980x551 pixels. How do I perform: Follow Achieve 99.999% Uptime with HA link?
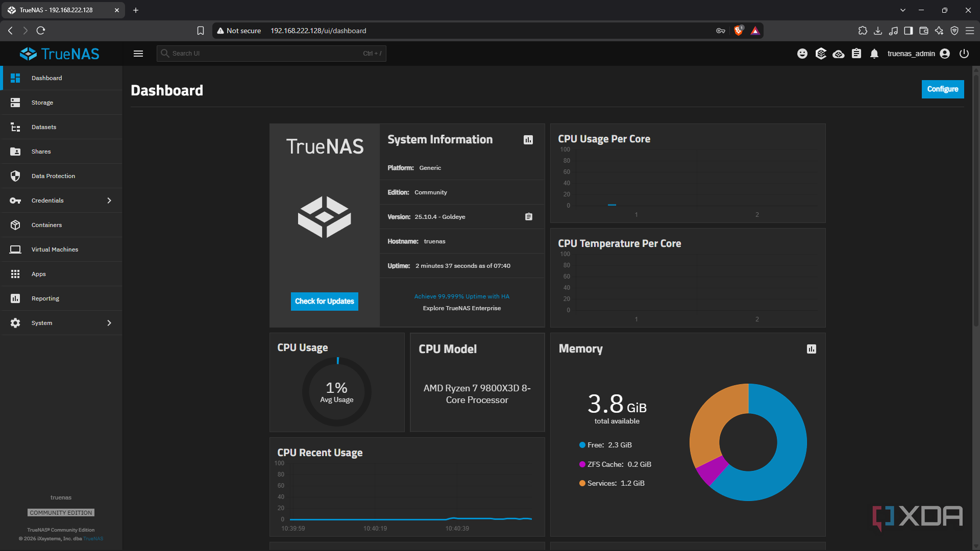click(461, 296)
